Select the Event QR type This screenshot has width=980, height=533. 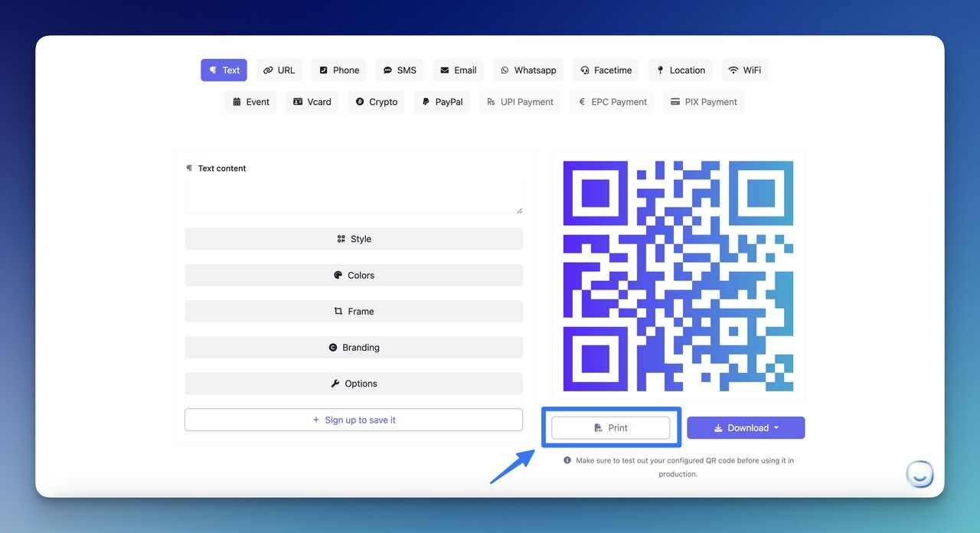[250, 102]
